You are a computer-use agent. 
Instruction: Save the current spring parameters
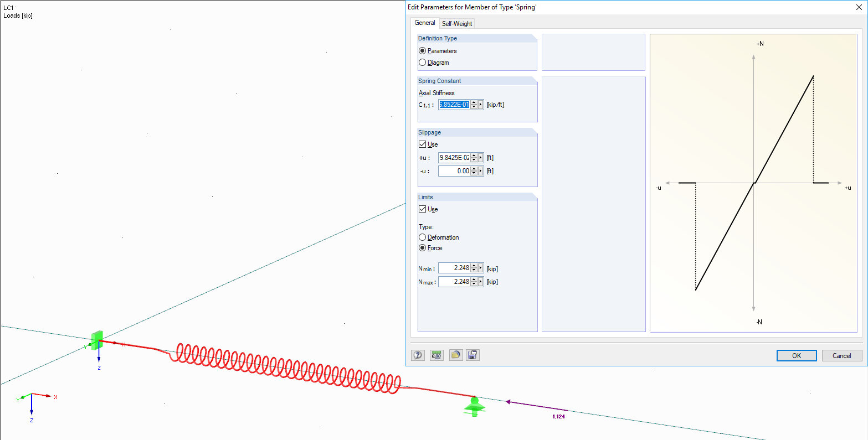pos(472,355)
